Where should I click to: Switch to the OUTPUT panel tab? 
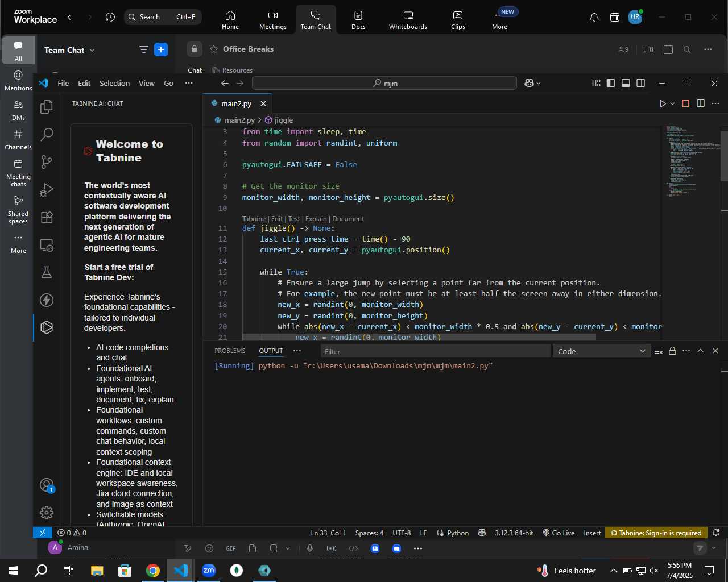(271, 351)
